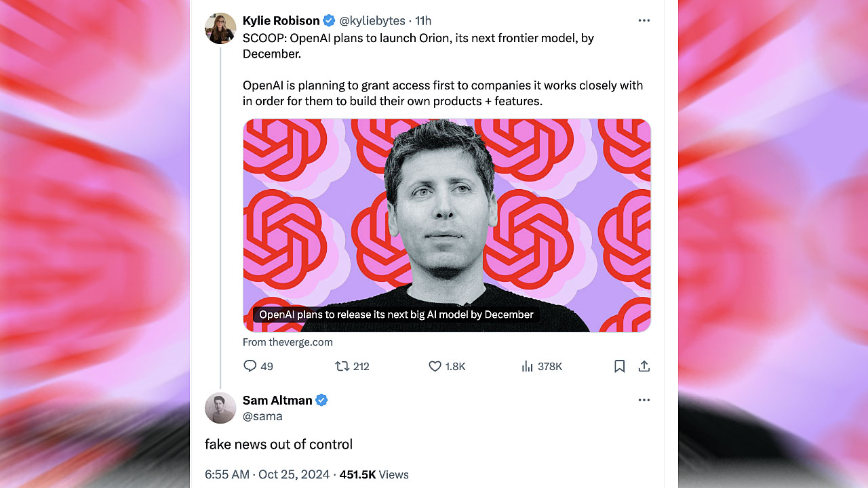Click Kylie Robison's profile avatar
The height and width of the screenshot is (488, 868).
(x=220, y=28)
